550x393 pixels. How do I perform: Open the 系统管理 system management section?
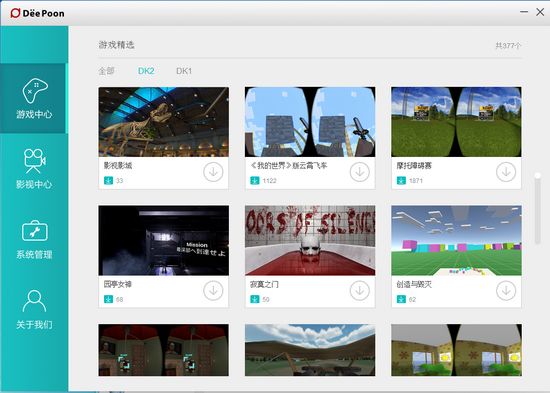pyautogui.click(x=34, y=239)
